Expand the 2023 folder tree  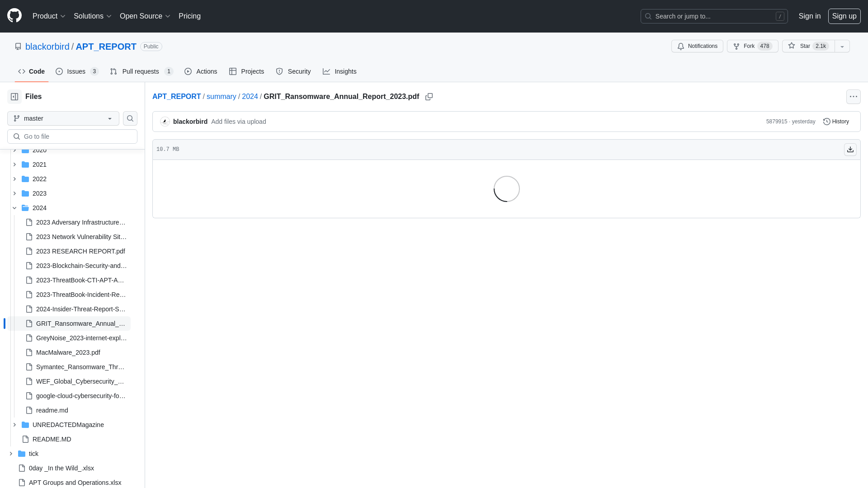14,193
